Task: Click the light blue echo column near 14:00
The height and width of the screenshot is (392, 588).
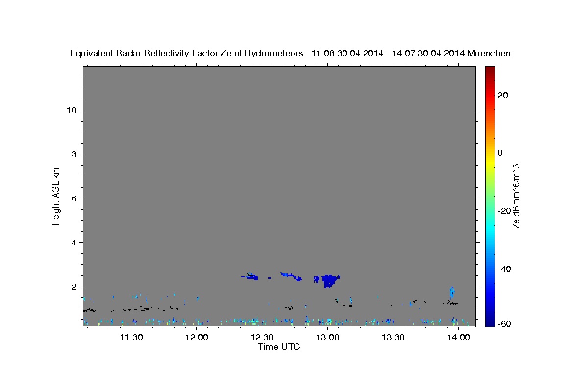Action: pos(452,292)
